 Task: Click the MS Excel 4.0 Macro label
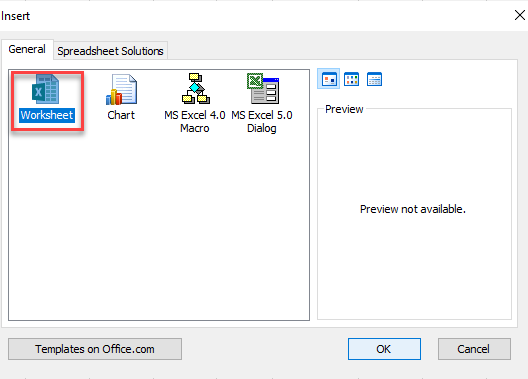(x=195, y=122)
